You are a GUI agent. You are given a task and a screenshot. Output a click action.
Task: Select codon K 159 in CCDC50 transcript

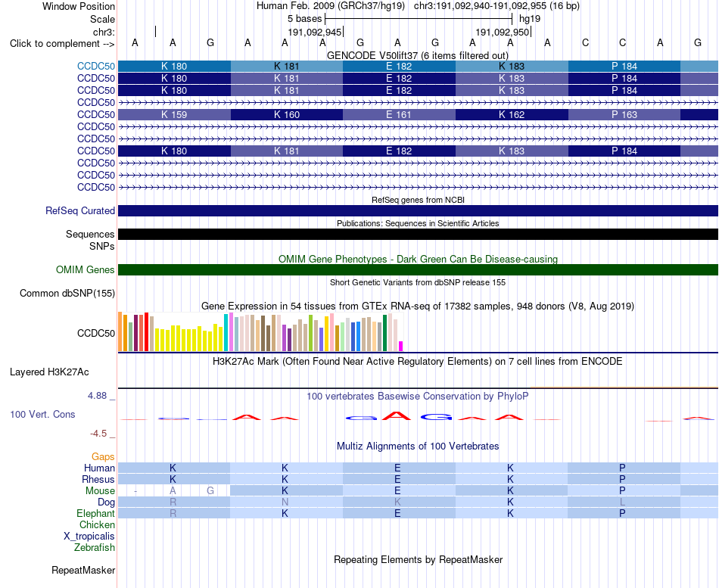pyautogui.click(x=174, y=115)
